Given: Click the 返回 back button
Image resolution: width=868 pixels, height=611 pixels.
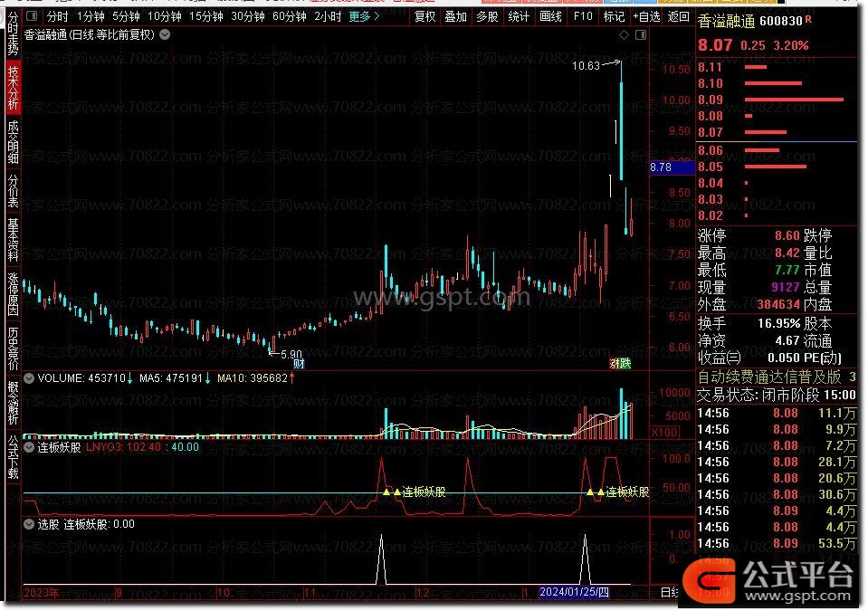Looking at the screenshot, I should click(678, 16).
